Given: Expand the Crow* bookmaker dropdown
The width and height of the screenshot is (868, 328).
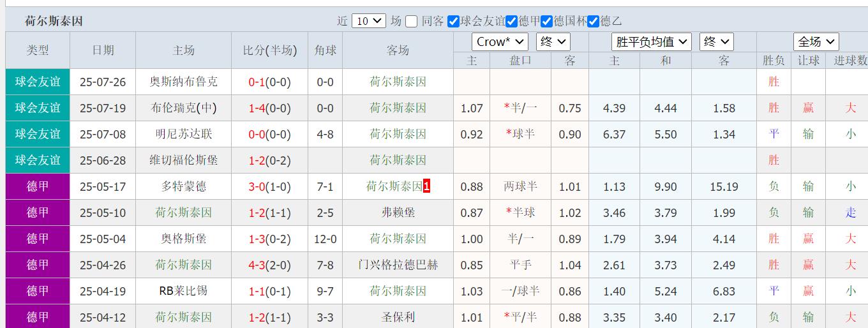Looking at the screenshot, I should coord(500,42).
